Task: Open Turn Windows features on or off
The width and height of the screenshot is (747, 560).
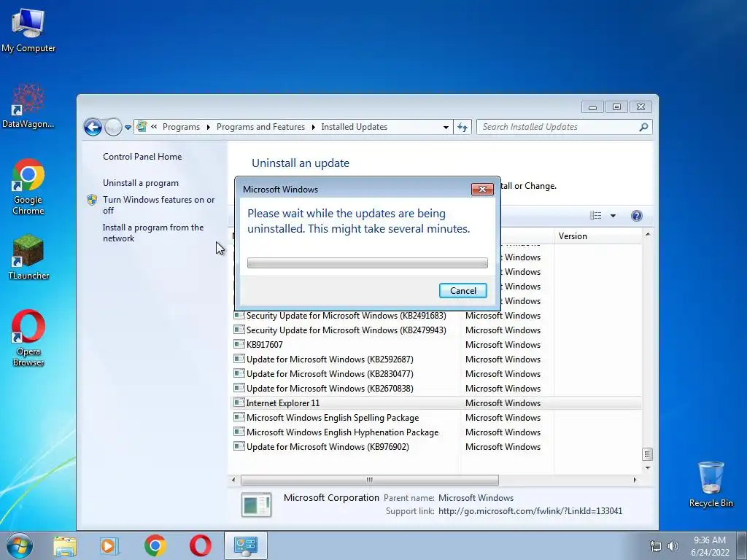Action: 158,205
